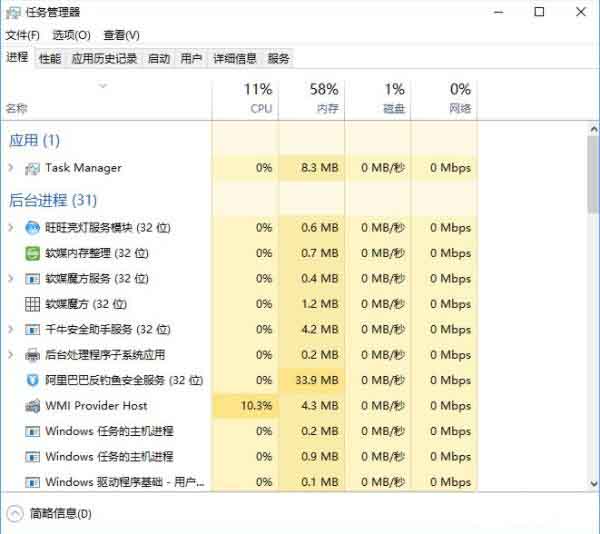Click the Task Manager app icon in title bar
The height and width of the screenshot is (534, 600).
[13, 13]
